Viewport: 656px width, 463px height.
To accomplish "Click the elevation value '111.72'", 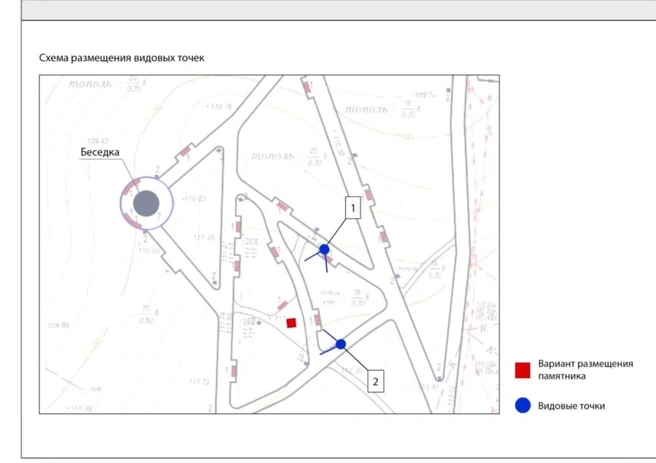I will [199, 381].
